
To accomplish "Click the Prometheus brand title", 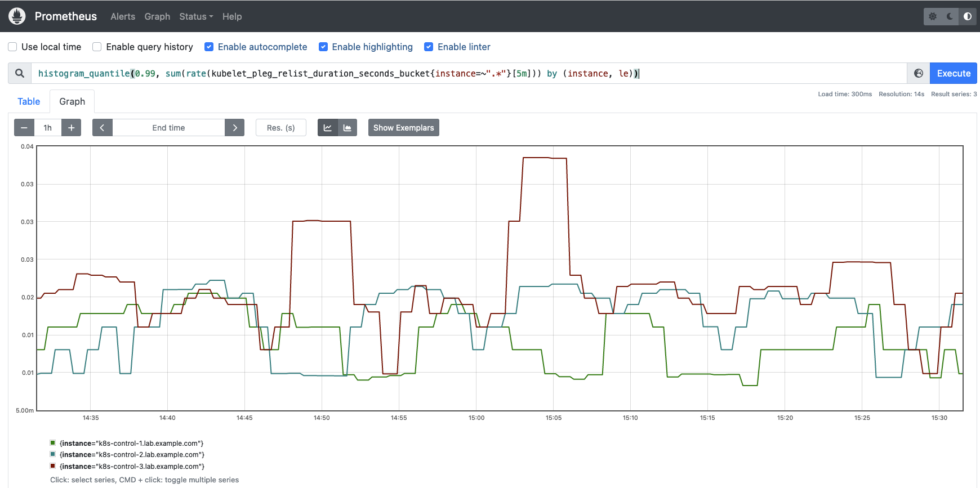I will coord(66,16).
